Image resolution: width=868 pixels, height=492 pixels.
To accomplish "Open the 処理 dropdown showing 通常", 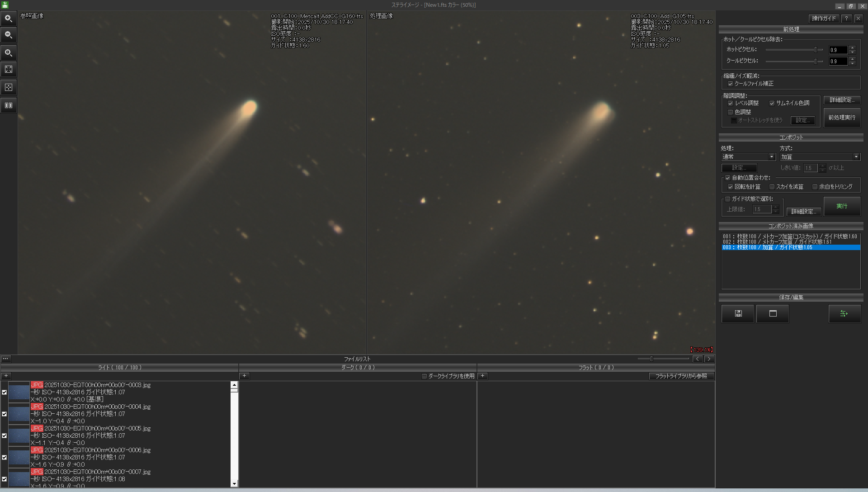I will click(749, 157).
